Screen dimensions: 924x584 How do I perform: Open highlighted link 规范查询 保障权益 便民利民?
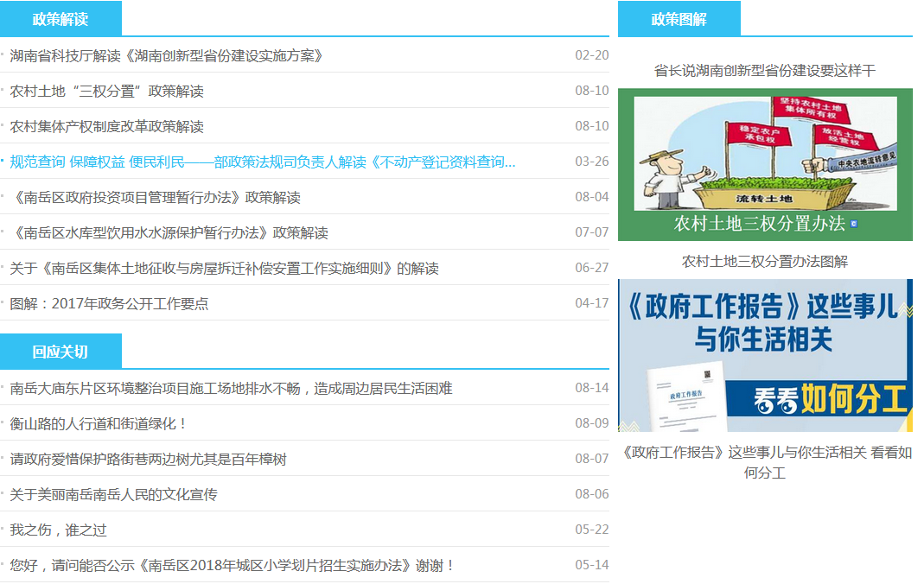click(x=263, y=162)
